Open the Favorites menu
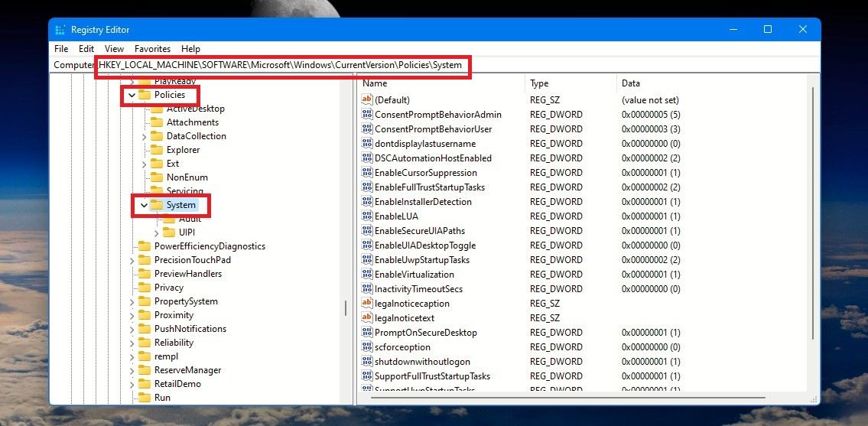Screen dimensions: 868x426 152,49
